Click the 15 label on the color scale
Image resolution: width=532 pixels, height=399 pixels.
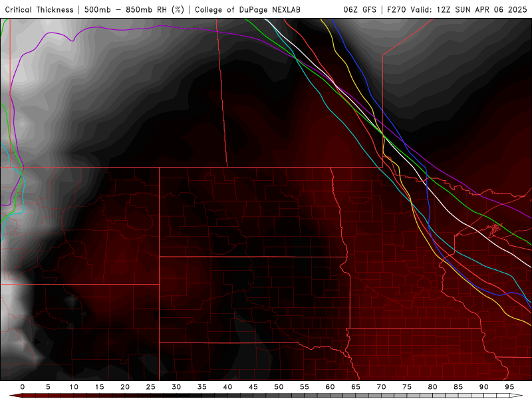click(99, 387)
